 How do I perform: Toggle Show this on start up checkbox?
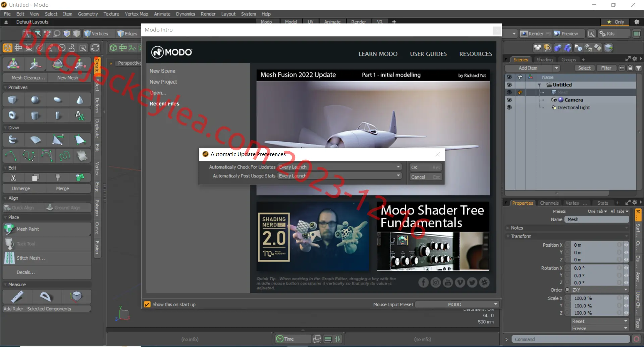click(147, 304)
